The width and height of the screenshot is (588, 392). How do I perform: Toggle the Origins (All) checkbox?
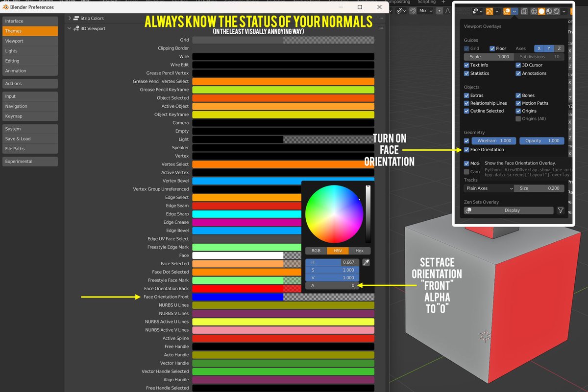click(x=518, y=119)
